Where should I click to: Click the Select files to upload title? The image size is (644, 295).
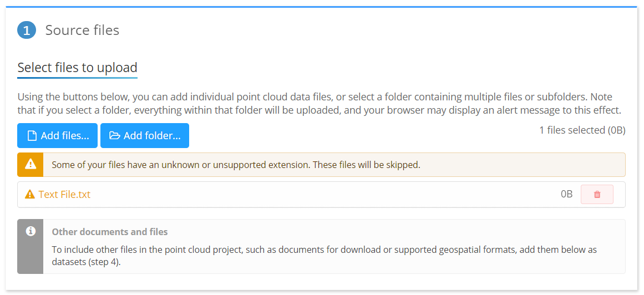click(77, 68)
